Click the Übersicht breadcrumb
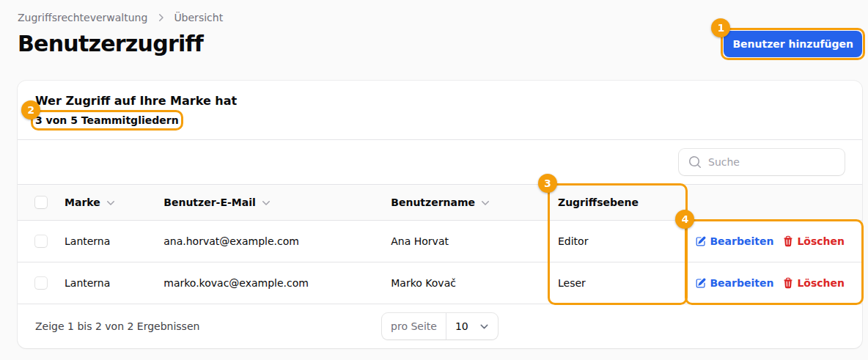Screen dimensions: 868x360 point(199,18)
